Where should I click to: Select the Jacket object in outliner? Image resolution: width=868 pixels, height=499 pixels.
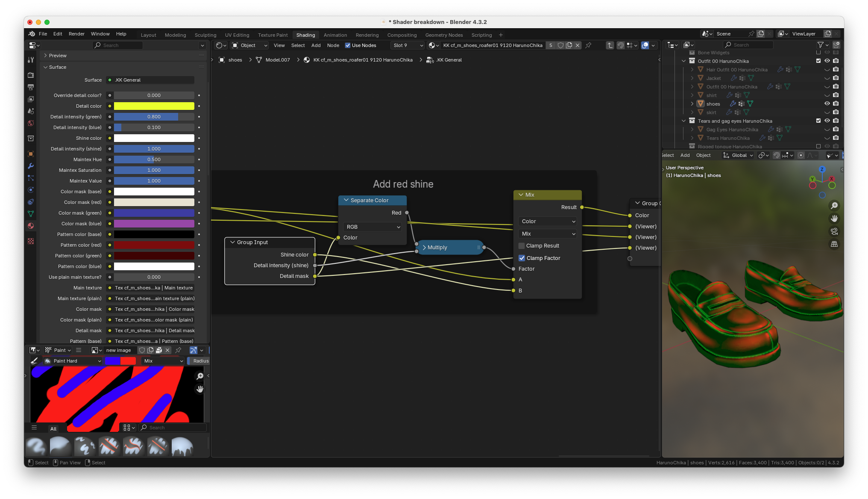713,78
